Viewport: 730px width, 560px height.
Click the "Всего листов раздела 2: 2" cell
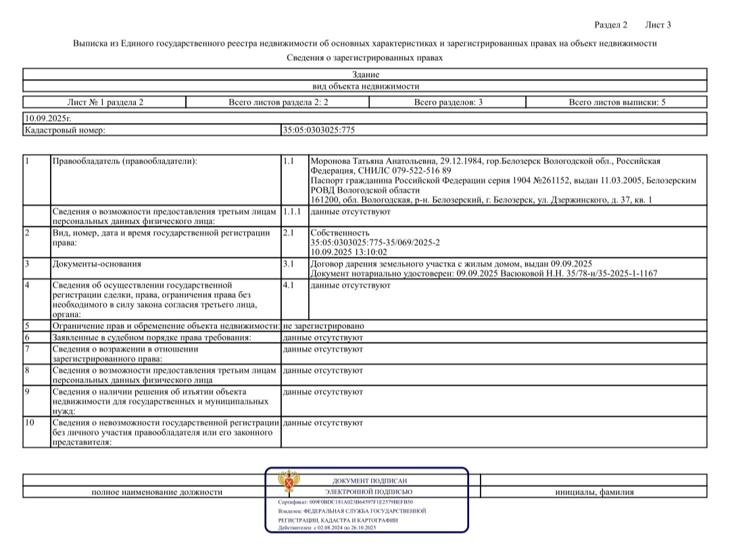(x=278, y=103)
